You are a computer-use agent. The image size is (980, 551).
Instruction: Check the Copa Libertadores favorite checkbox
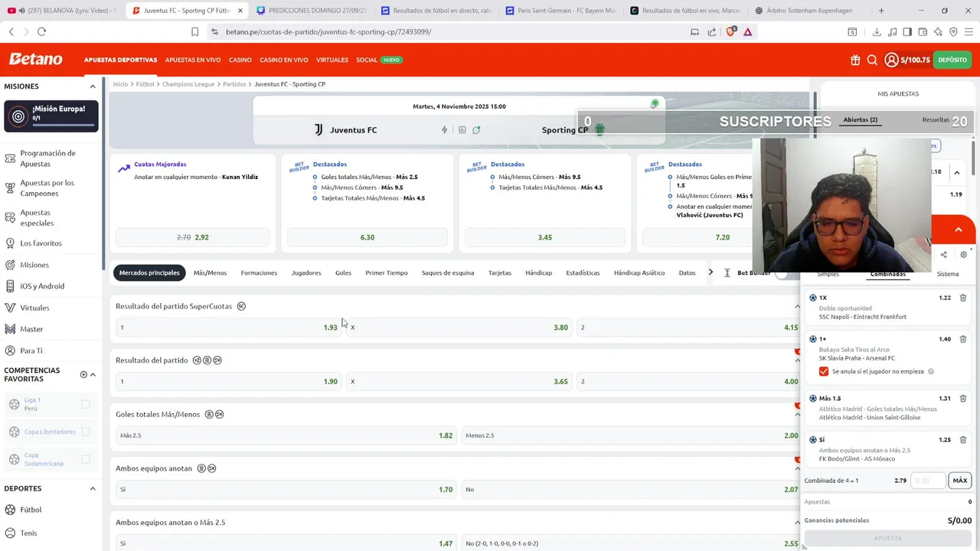click(86, 432)
